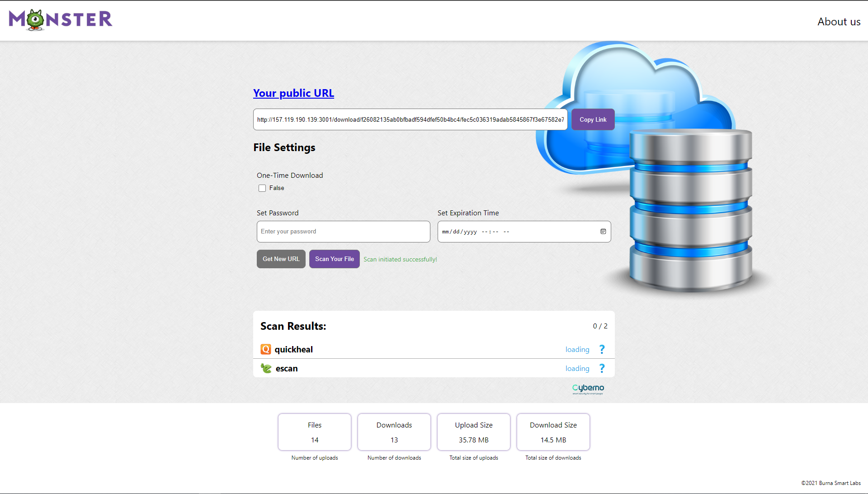Click the Upload Size stat card
The width and height of the screenshot is (868, 494).
pos(473,432)
